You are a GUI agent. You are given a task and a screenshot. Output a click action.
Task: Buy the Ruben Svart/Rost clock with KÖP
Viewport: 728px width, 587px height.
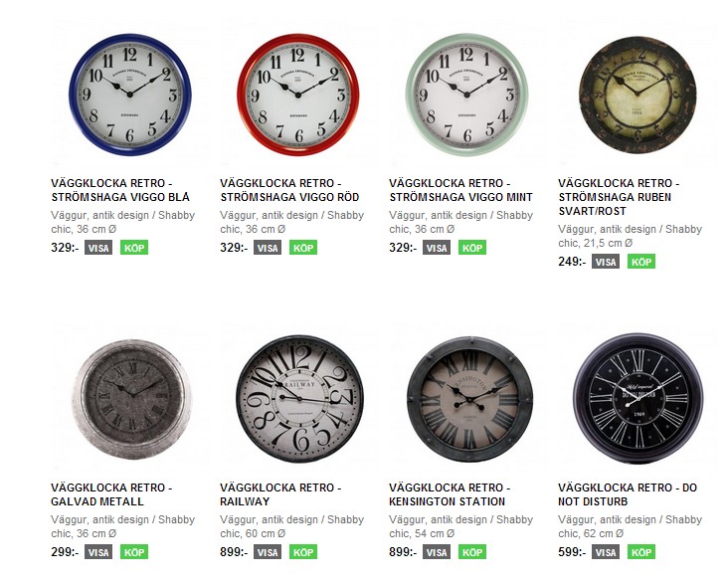coord(641,262)
